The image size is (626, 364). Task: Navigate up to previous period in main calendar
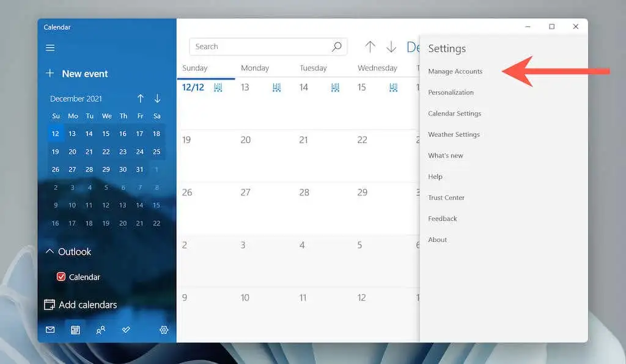coord(370,46)
